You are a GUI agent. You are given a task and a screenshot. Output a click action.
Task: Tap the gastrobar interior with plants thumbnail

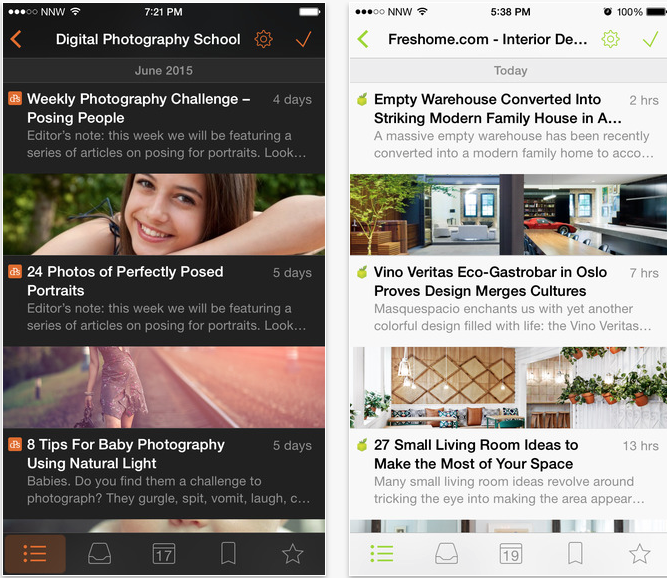(508, 387)
